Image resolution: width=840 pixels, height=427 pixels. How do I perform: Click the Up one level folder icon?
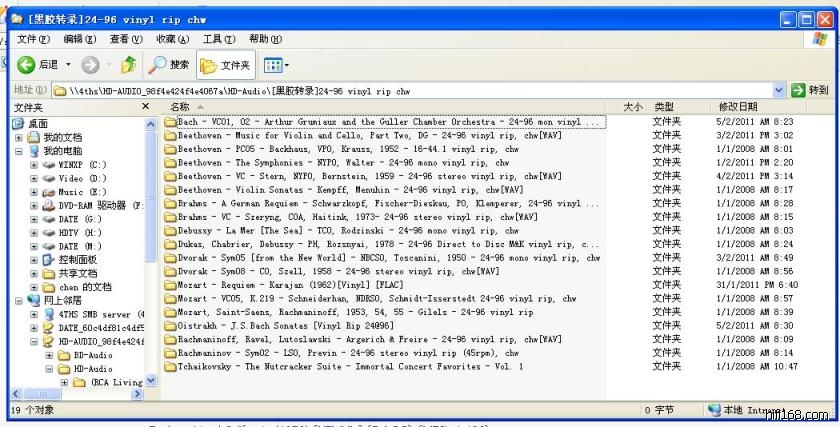pos(128,65)
